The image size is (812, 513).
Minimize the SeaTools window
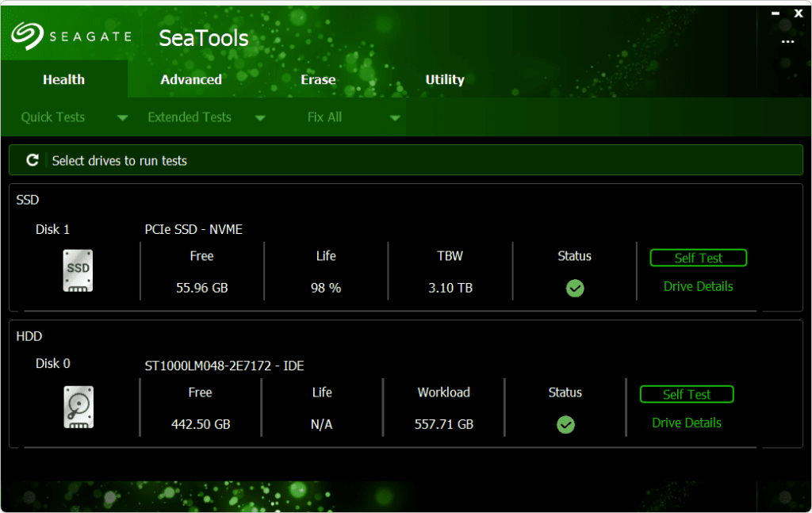(776, 13)
